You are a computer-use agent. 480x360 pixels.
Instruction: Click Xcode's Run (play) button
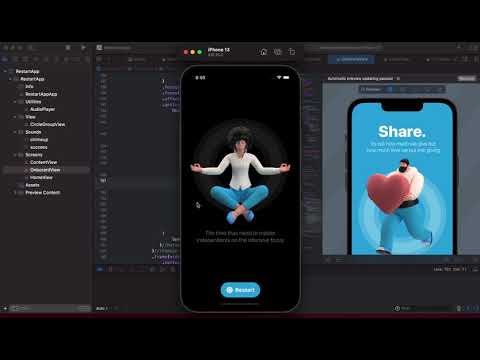(83, 48)
